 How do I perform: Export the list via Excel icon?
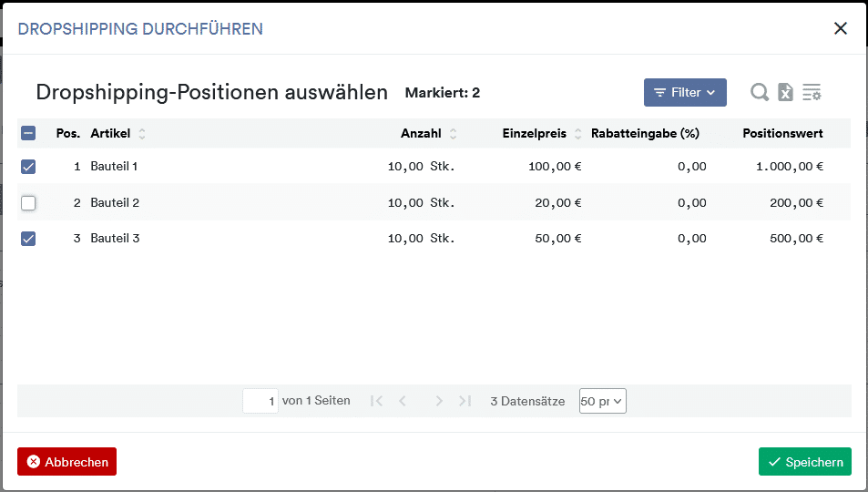(x=785, y=92)
